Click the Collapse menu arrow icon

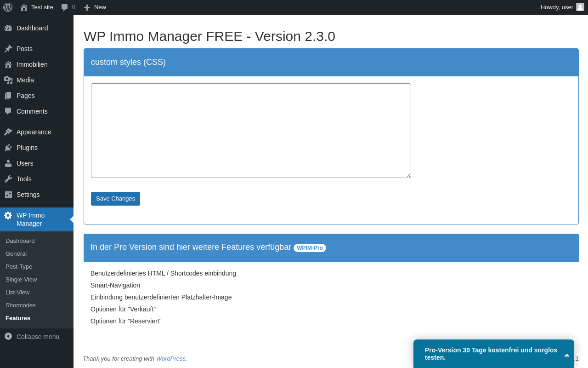click(8, 336)
